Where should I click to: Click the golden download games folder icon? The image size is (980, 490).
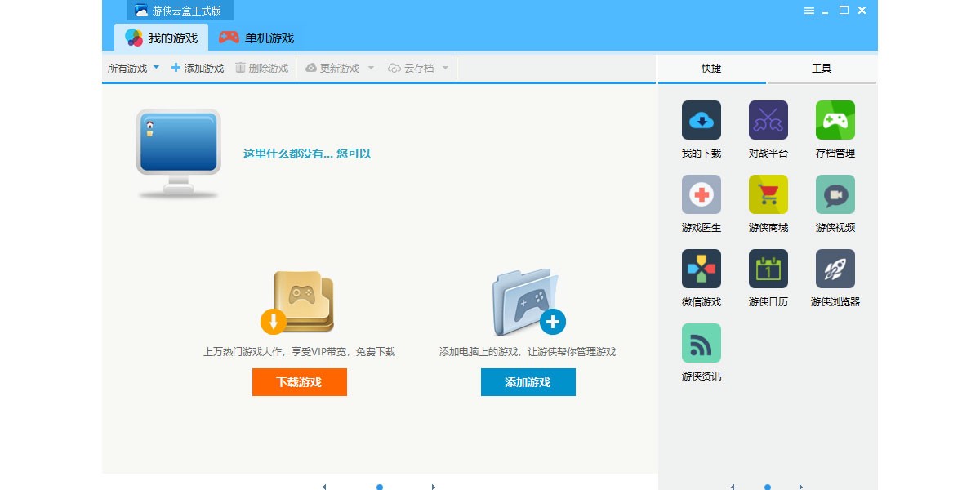pos(298,302)
